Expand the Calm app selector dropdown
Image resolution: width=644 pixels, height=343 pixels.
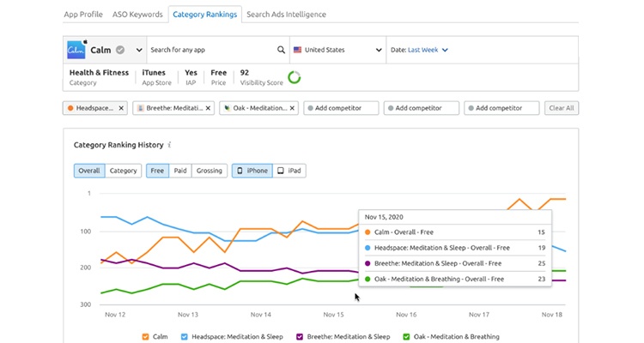click(x=139, y=50)
